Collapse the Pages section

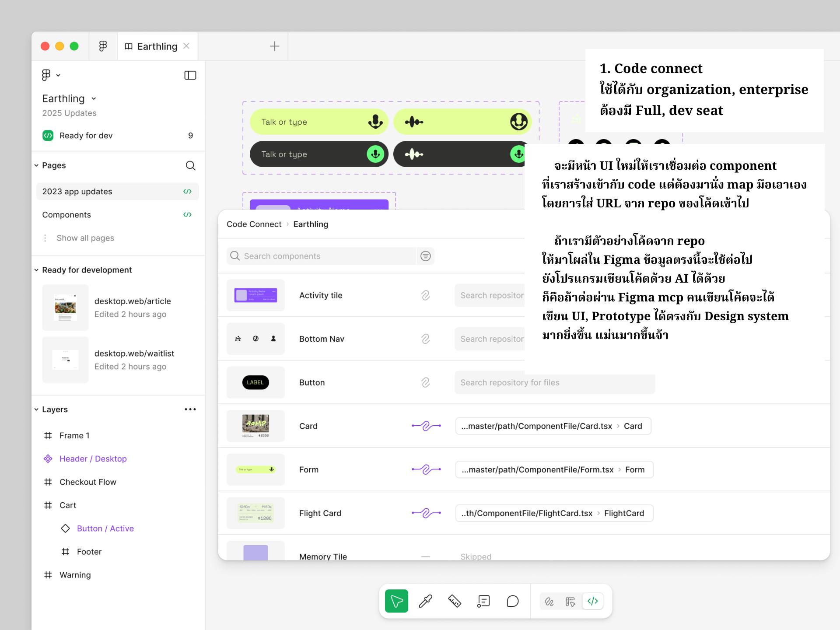36,165
